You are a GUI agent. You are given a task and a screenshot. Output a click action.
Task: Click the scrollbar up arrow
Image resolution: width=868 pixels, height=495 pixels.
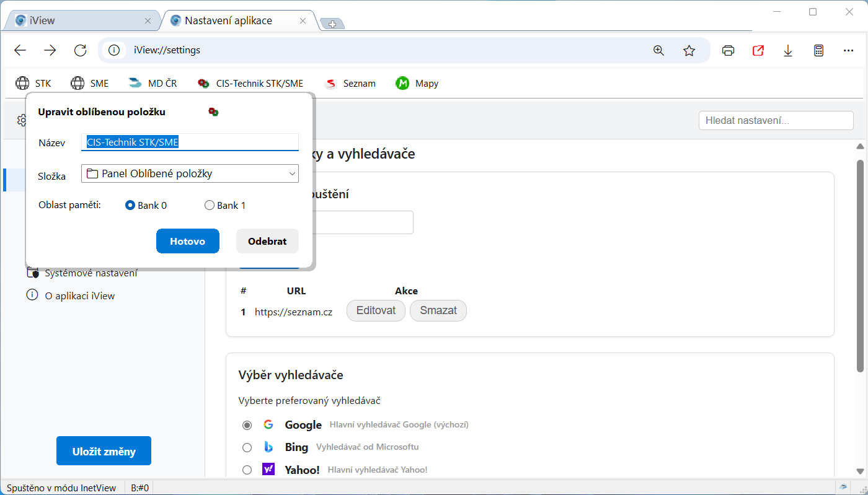860,147
